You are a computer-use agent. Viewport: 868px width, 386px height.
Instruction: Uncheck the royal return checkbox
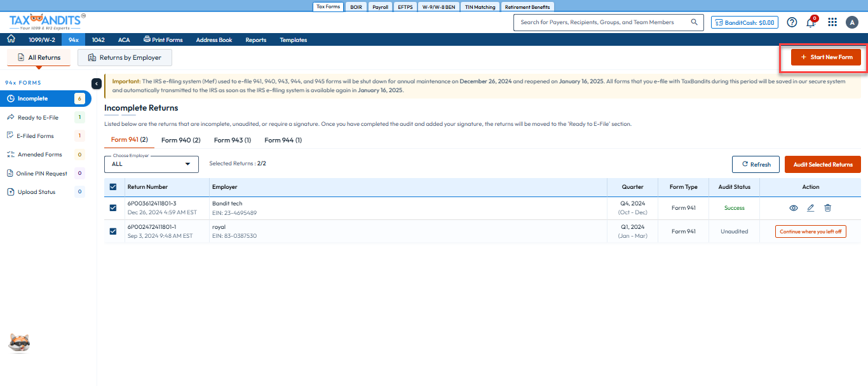click(x=113, y=231)
